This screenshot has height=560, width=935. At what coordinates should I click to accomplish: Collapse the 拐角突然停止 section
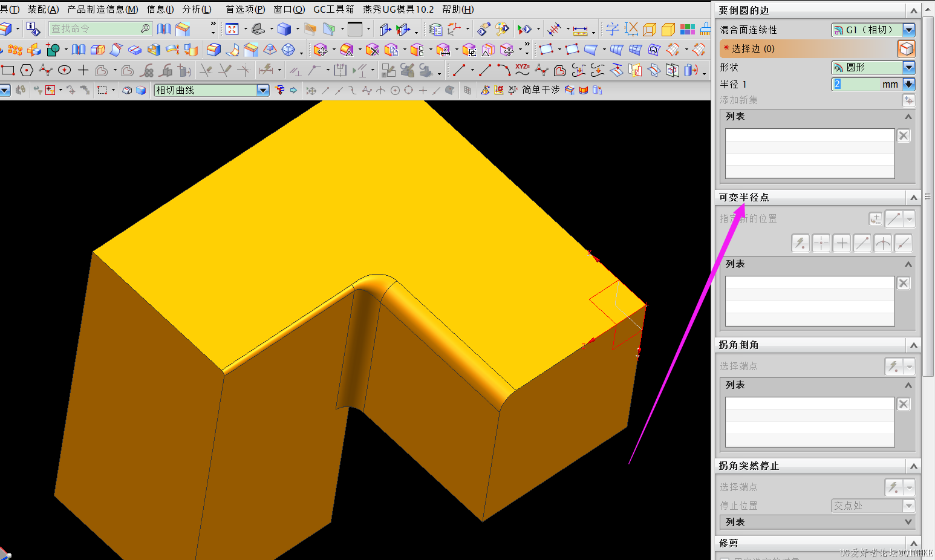pyautogui.click(x=914, y=466)
